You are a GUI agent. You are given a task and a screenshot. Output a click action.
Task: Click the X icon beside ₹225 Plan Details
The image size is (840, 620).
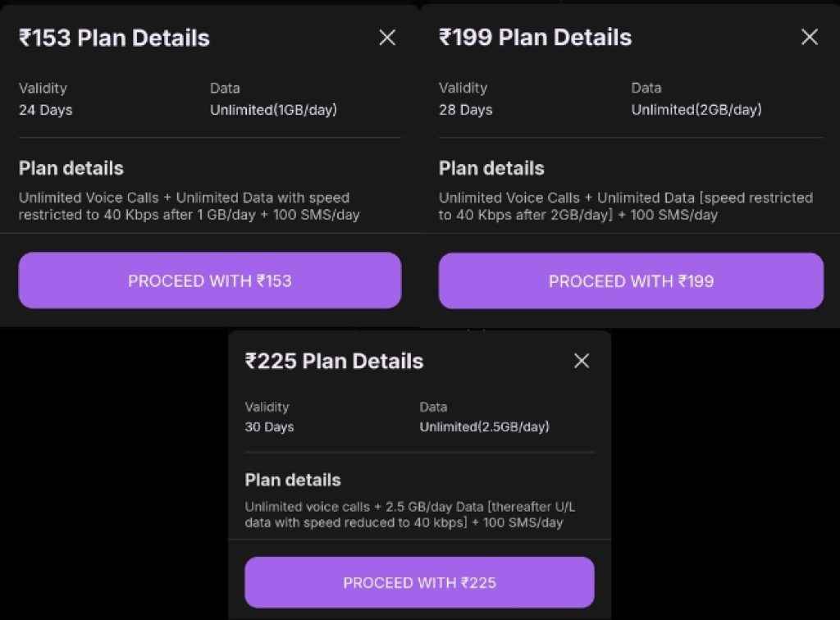click(x=582, y=360)
